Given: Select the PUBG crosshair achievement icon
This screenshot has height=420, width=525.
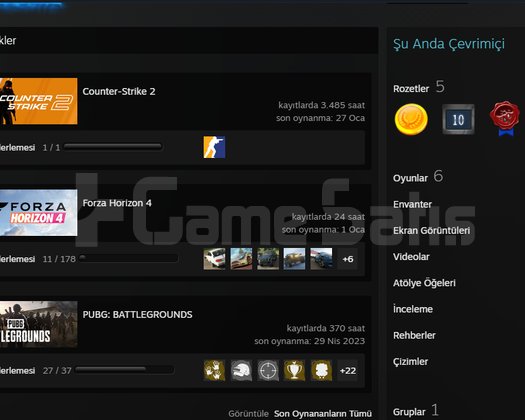Looking at the screenshot, I should click(268, 370).
